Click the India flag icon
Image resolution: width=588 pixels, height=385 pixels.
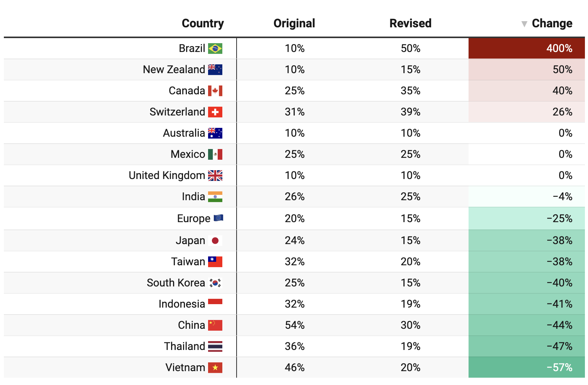(x=215, y=197)
